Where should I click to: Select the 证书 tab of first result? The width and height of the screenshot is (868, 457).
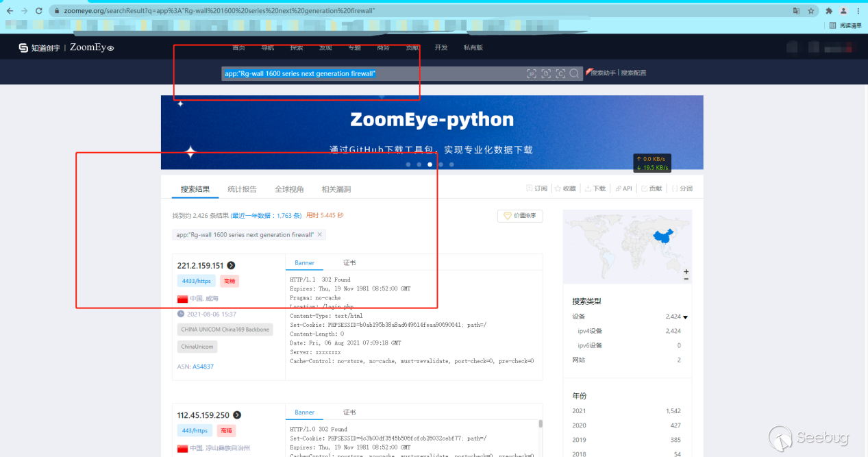click(x=349, y=263)
